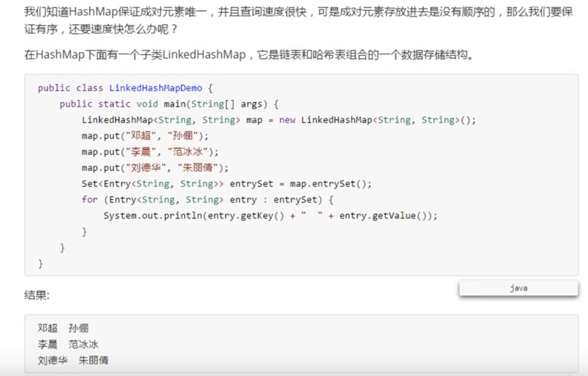Viewport: 588px width, 376px height.
Task: Click the java language label button
Action: (x=518, y=288)
